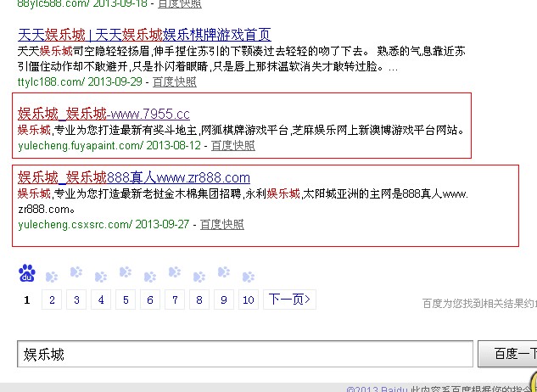
Task: Click the yulecheng.csxsrc.com green URL text
Action: point(75,225)
